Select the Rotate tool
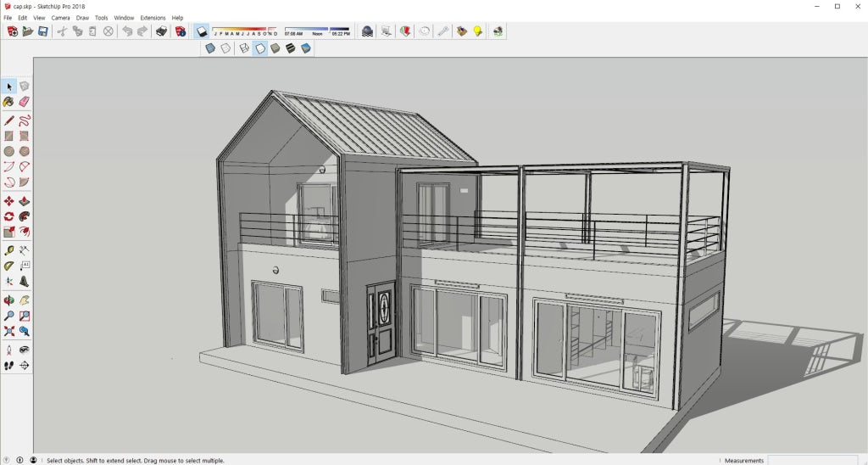Screen dimensions: 868x465 tap(8, 216)
